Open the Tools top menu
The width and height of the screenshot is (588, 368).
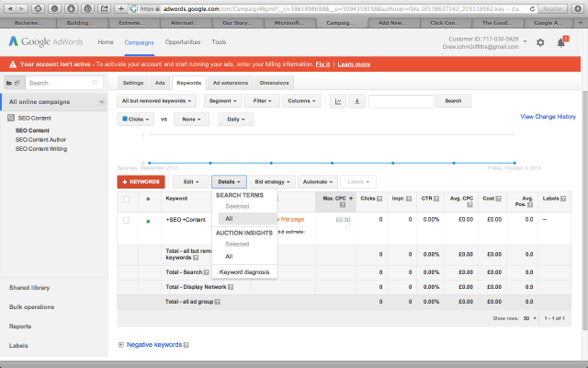click(x=219, y=42)
